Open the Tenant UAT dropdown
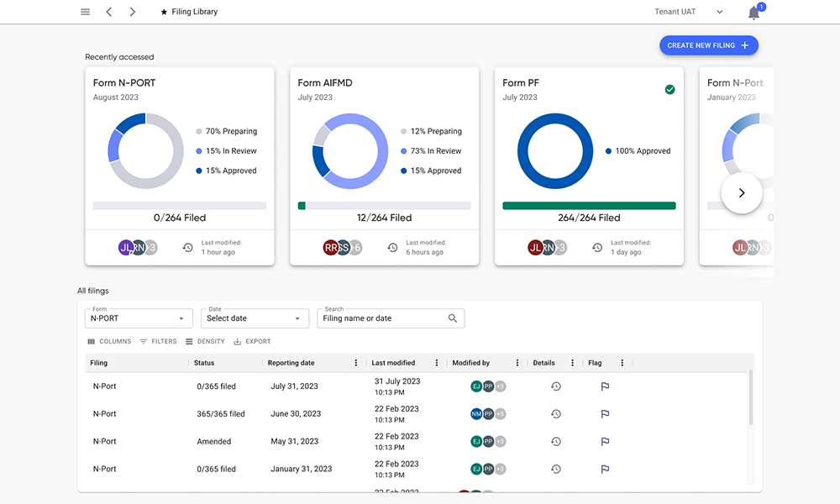Viewport: 840px width, 504px height. point(689,12)
